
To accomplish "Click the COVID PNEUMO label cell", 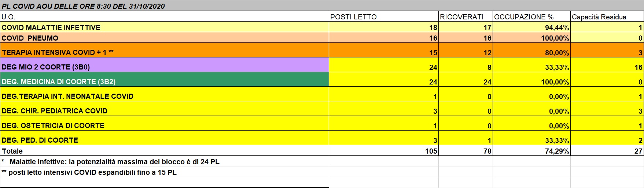I will point(30,38).
